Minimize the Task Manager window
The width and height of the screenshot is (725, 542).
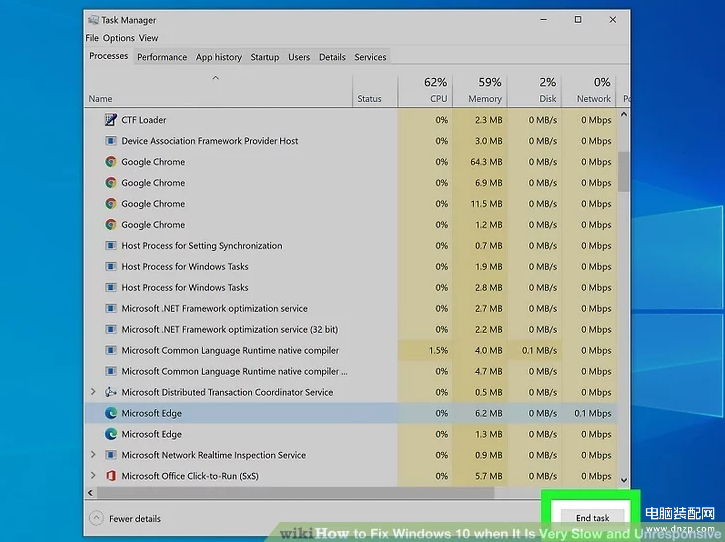(543, 19)
